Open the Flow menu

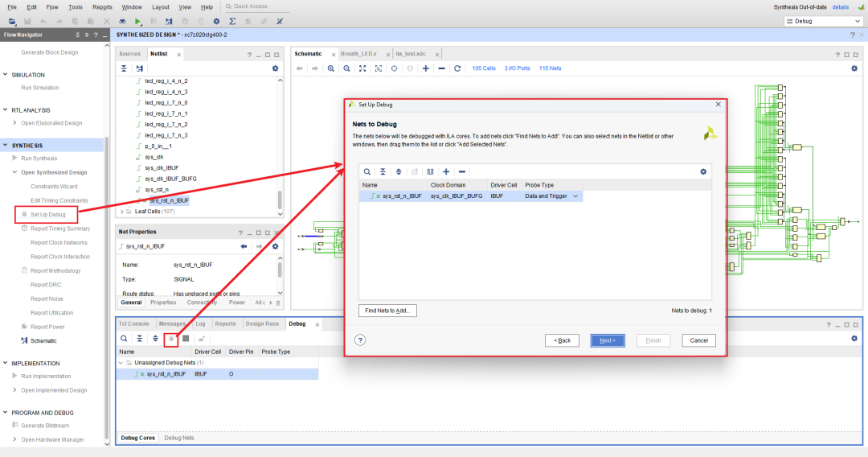(52, 7)
